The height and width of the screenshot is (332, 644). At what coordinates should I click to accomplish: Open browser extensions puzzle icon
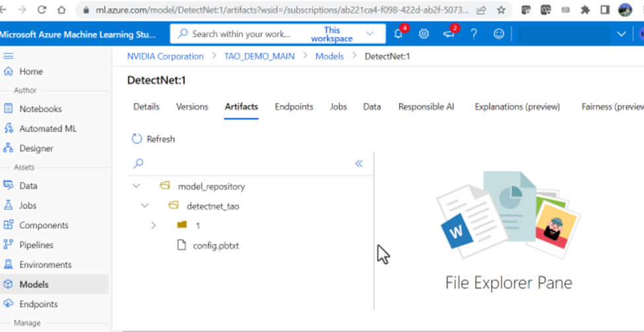(585, 10)
